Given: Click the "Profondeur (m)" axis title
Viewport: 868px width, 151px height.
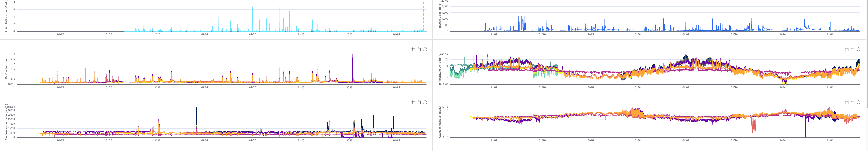Looking at the screenshot, I should coord(6,69).
